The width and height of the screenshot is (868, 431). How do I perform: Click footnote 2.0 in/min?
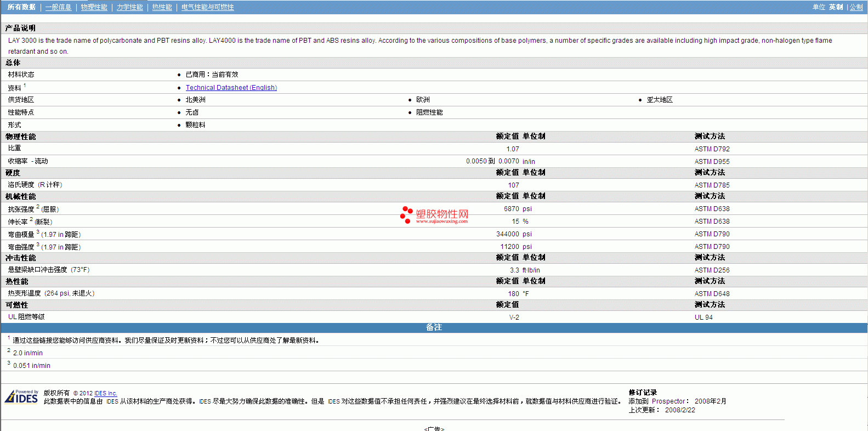(28, 353)
